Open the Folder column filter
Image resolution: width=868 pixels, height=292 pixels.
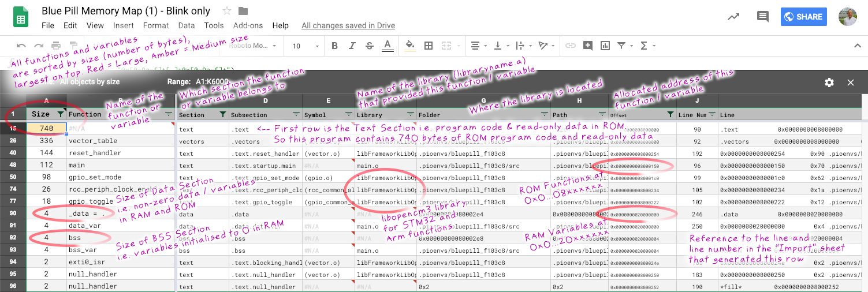[544, 114]
